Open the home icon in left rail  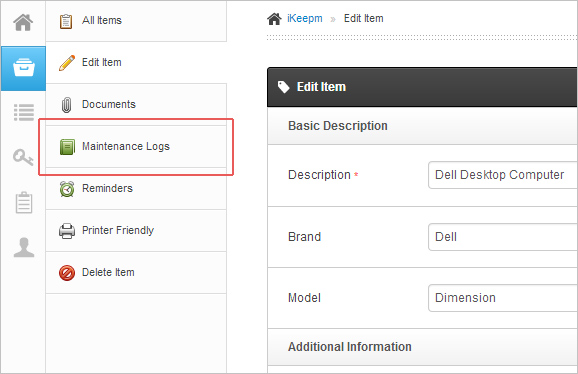pyautogui.click(x=23, y=22)
